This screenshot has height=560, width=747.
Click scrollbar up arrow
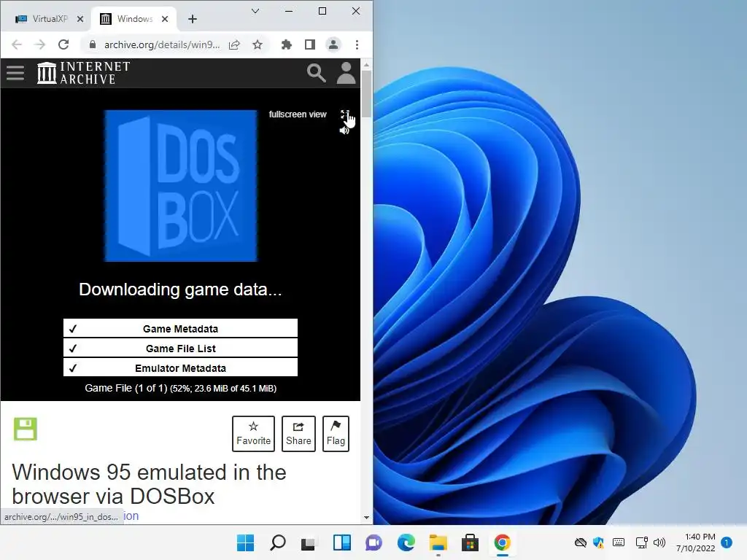pyautogui.click(x=366, y=64)
